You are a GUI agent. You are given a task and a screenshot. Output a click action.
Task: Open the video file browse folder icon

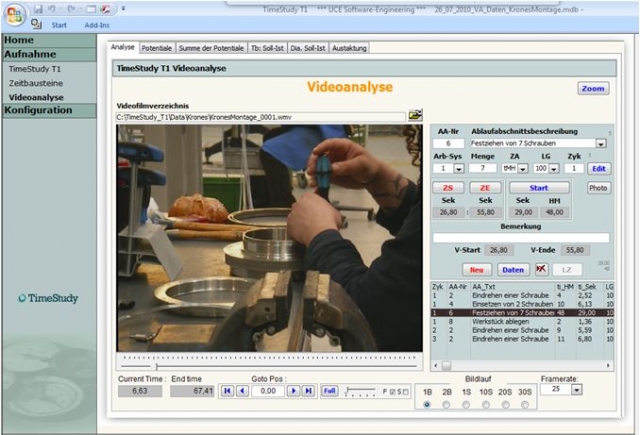click(416, 116)
